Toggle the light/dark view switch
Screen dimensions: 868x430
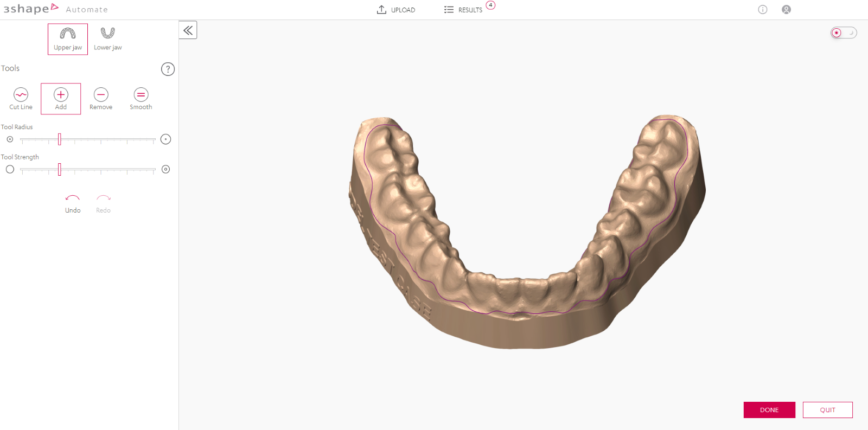[x=844, y=33]
